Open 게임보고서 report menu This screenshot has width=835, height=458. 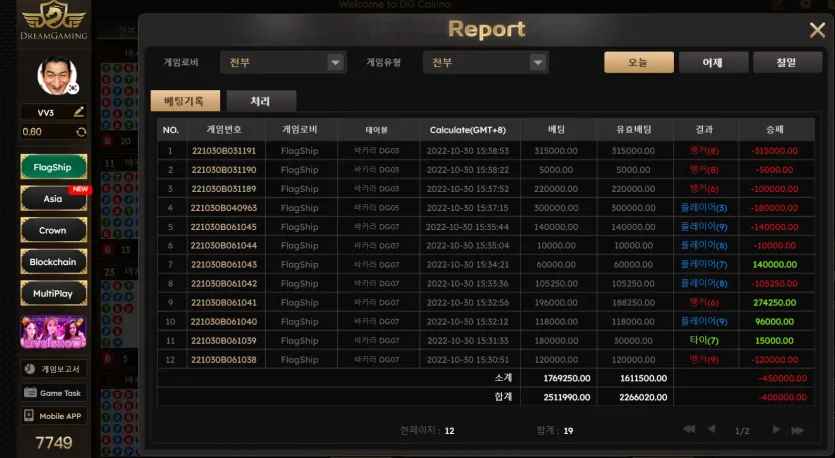[53, 369]
